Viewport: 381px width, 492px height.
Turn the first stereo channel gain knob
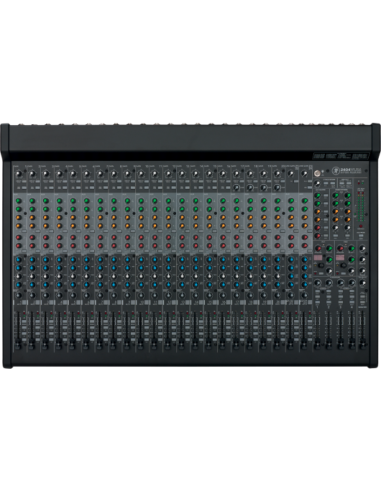point(291,174)
